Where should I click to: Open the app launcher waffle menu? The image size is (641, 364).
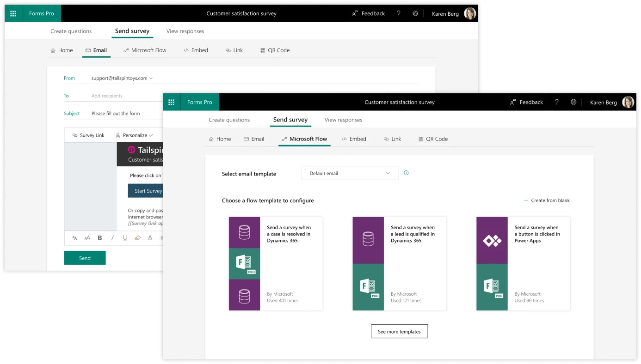click(172, 102)
